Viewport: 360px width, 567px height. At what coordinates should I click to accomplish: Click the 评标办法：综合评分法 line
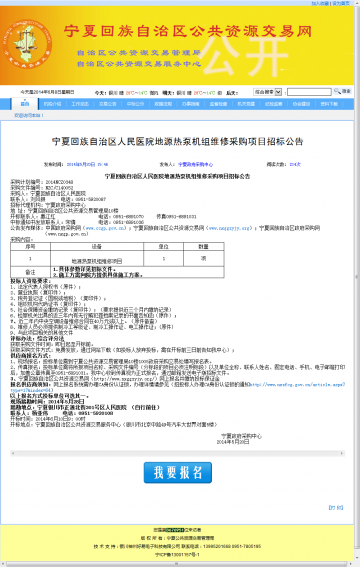click(x=37, y=338)
